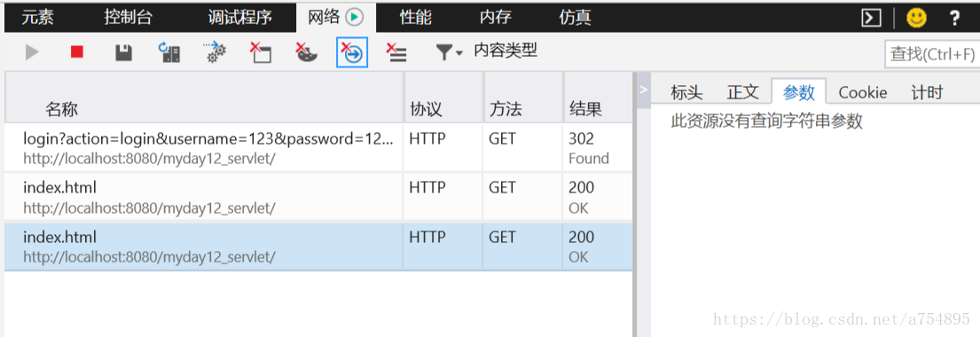Export traffic as HAR via floppy disk icon

click(x=123, y=52)
